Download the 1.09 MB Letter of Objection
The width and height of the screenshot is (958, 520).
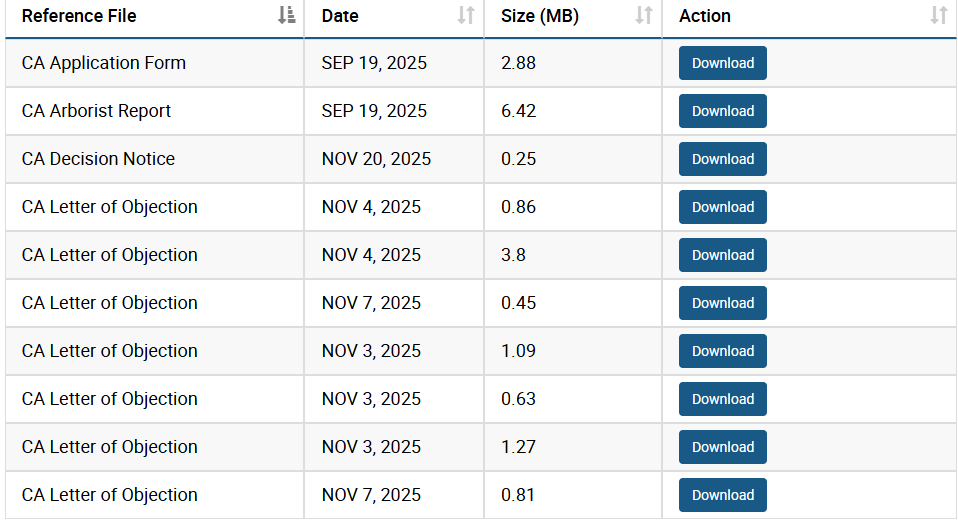tap(723, 351)
